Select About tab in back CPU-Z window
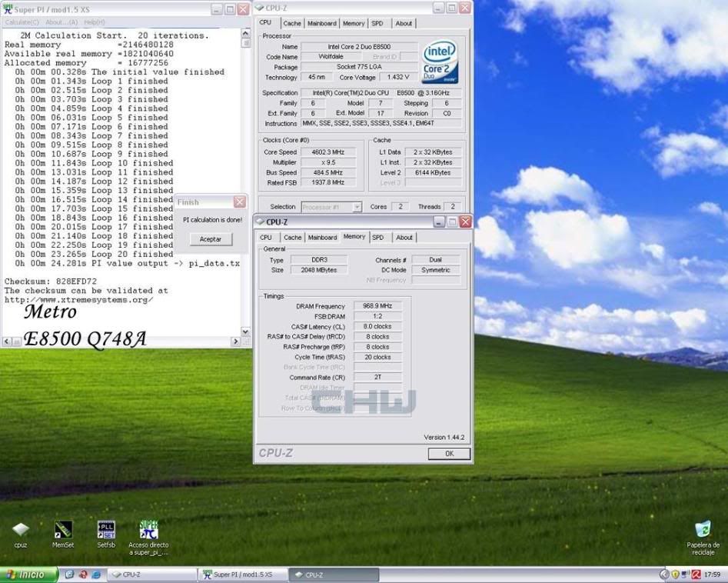The height and width of the screenshot is (583, 728). 404,23
